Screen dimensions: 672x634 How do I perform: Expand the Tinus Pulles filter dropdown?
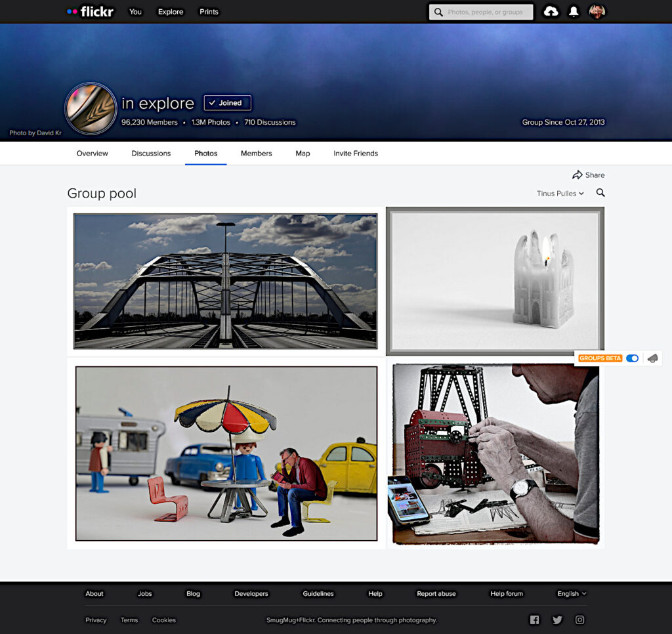560,194
